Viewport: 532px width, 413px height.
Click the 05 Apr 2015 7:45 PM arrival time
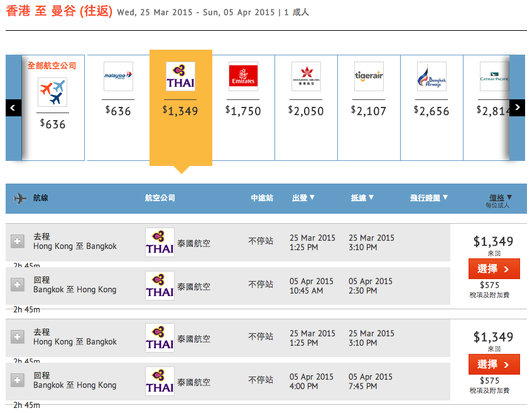[370, 382]
